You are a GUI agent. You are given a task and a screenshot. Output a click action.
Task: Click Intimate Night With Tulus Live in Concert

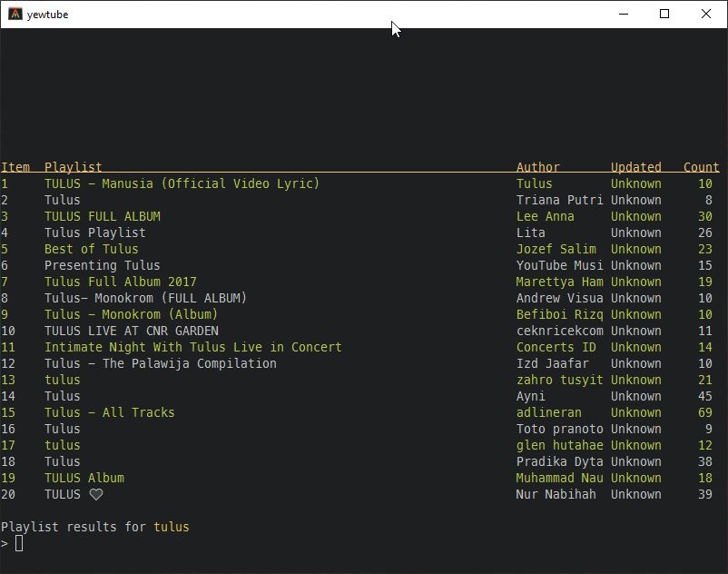(x=192, y=347)
